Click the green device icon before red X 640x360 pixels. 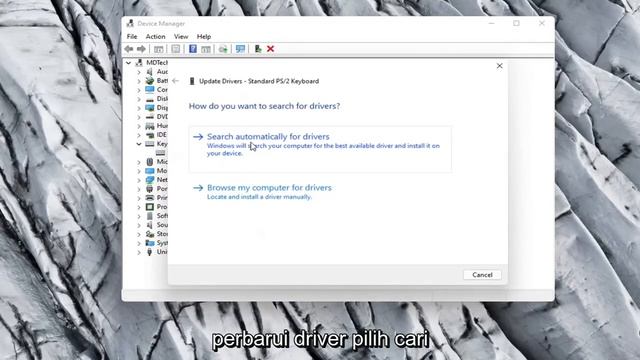point(258,49)
